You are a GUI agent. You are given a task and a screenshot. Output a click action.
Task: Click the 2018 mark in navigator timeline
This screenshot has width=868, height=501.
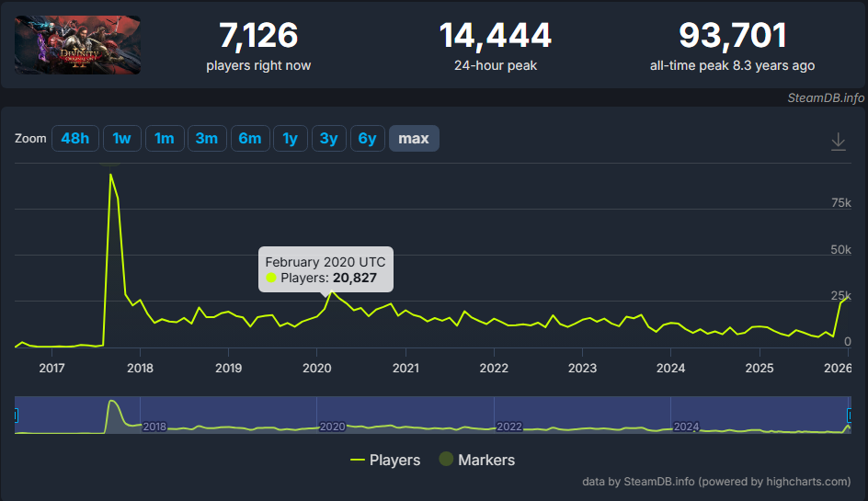(x=154, y=427)
